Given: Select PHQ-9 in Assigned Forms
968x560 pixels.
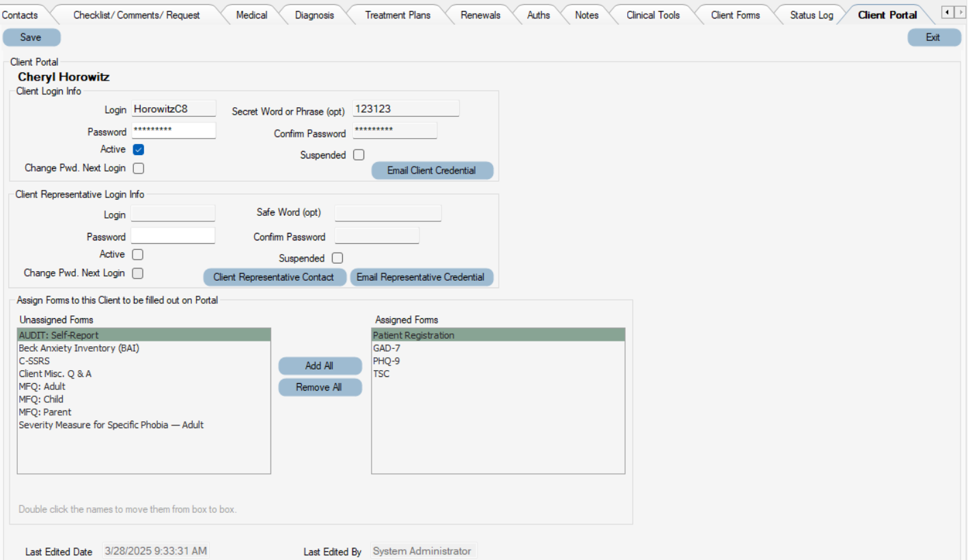Looking at the screenshot, I should click(387, 361).
